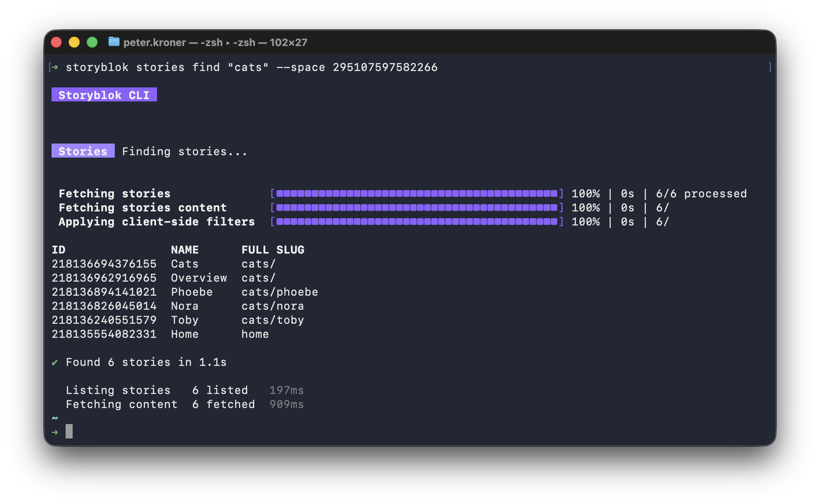Image resolution: width=820 pixels, height=504 pixels.
Task: Click the 'cats/nora' slug
Action: point(273,306)
